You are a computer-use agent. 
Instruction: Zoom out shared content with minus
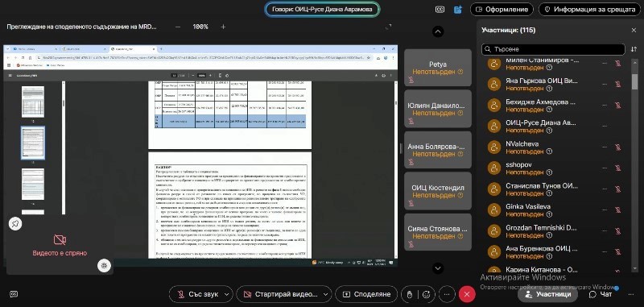coord(178,27)
